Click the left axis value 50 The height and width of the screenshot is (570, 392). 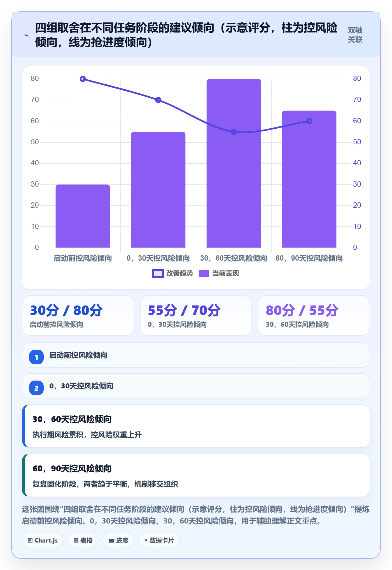point(35,142)
